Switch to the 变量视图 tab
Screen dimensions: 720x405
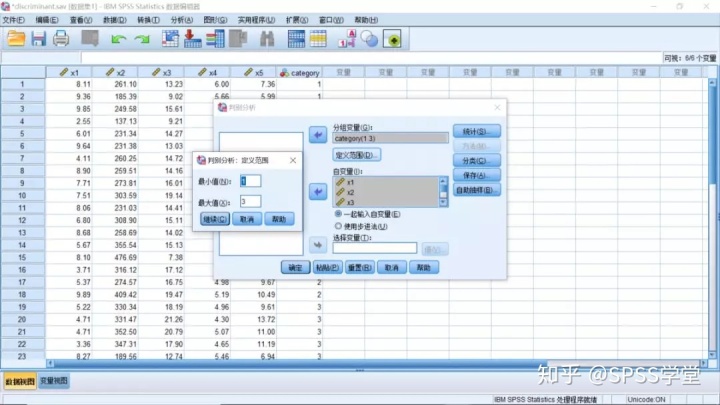coord(54,381)
